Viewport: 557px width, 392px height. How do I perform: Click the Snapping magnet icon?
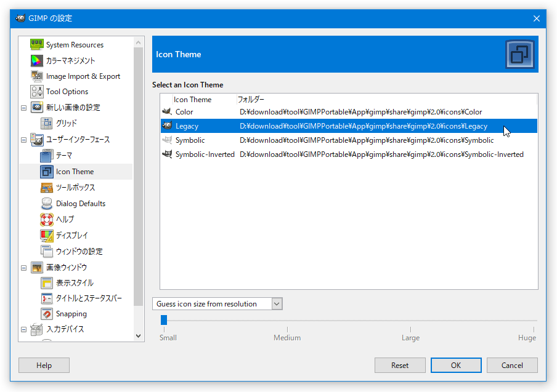pyautogui.click(x=47, y=314)
